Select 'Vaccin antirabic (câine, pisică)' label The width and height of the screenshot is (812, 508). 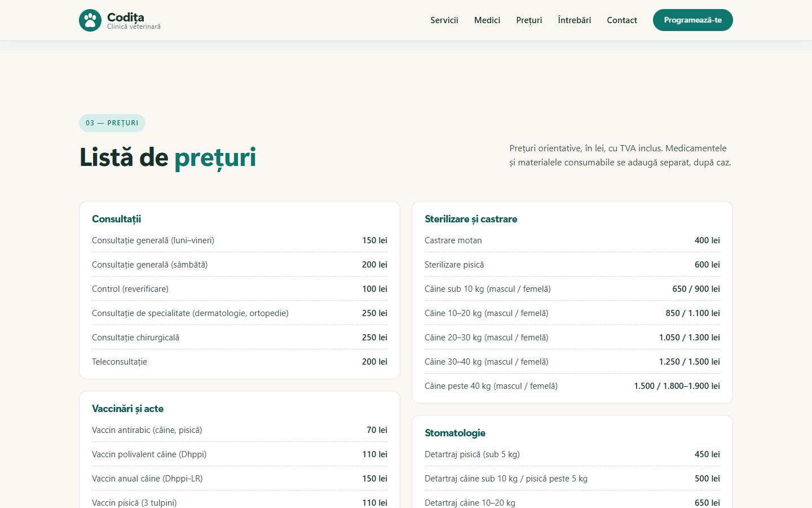click(147, 430)
